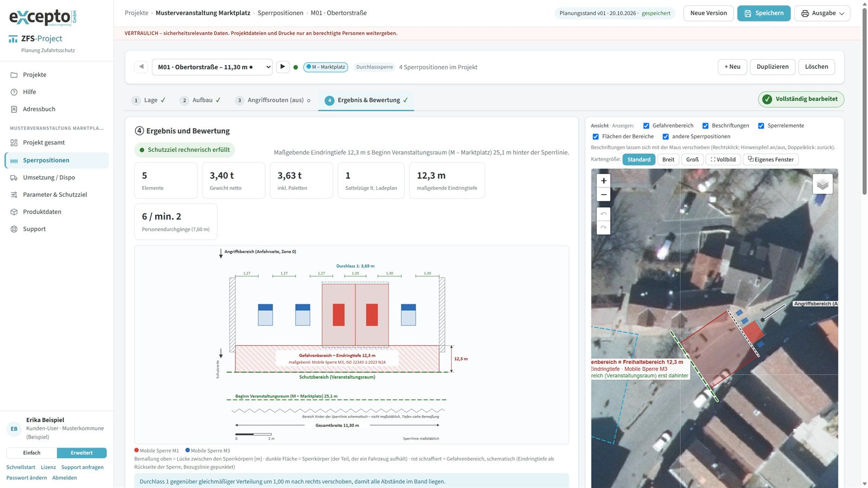The height and width of the screenshot is (488, 868).
Task: Switch user mode to Einfach
Action: (31, 453)
